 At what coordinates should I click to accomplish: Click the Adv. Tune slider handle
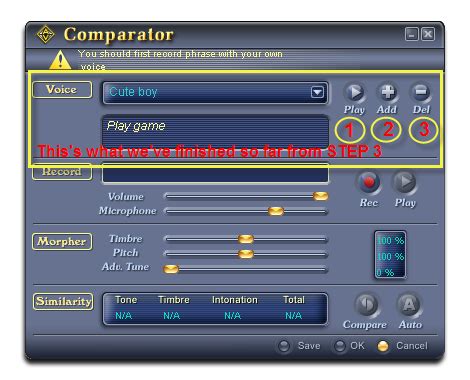pyautogui.click(x=171, y=269)
